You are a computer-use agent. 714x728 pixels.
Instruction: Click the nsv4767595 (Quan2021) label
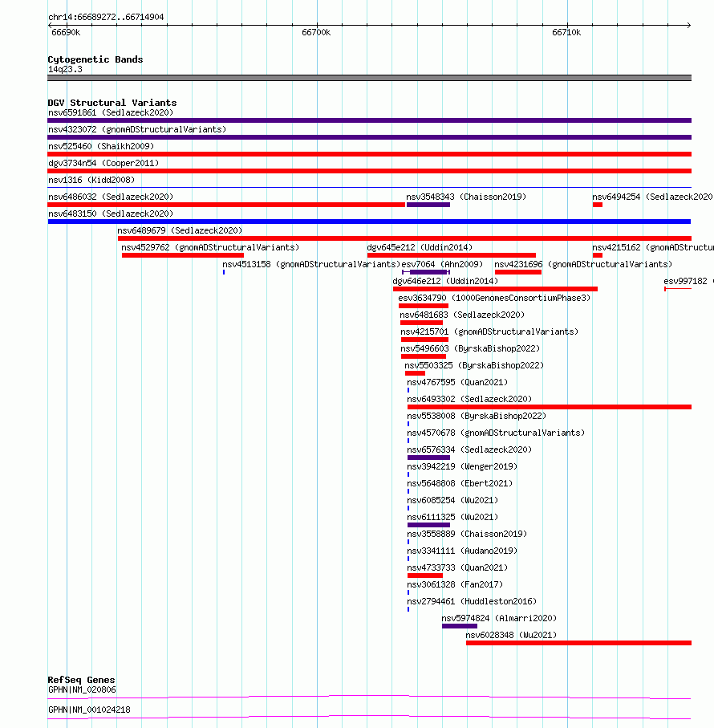click(x=457, y=383)
